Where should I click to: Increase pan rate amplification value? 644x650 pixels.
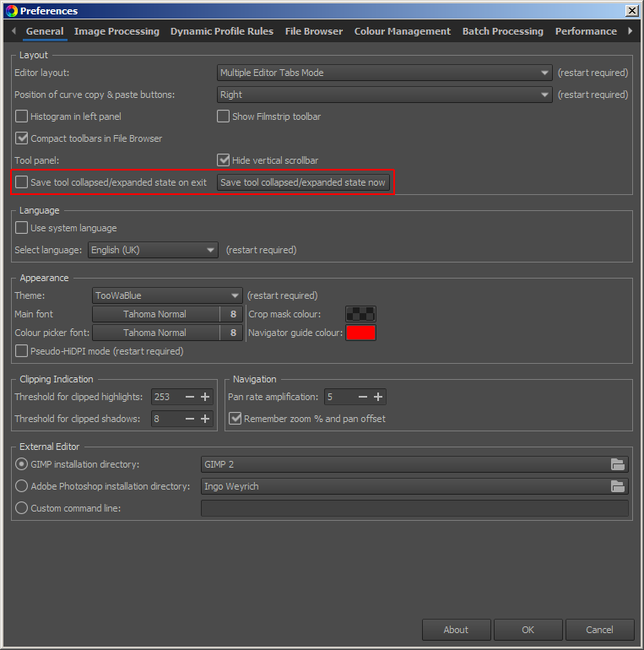(378, 397)
